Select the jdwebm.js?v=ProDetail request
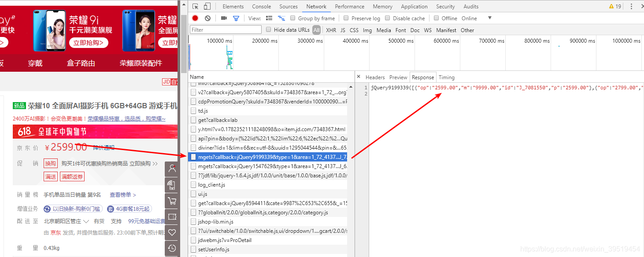Image resolution: width=644 pixels, height=257 pixels. click(268, 240)
